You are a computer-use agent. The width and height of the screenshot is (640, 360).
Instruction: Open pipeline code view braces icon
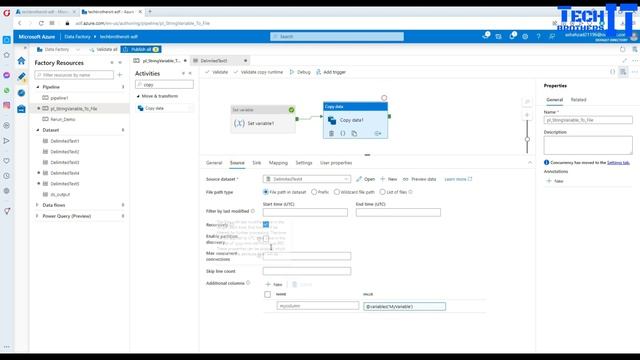click(x=612, y=72)
